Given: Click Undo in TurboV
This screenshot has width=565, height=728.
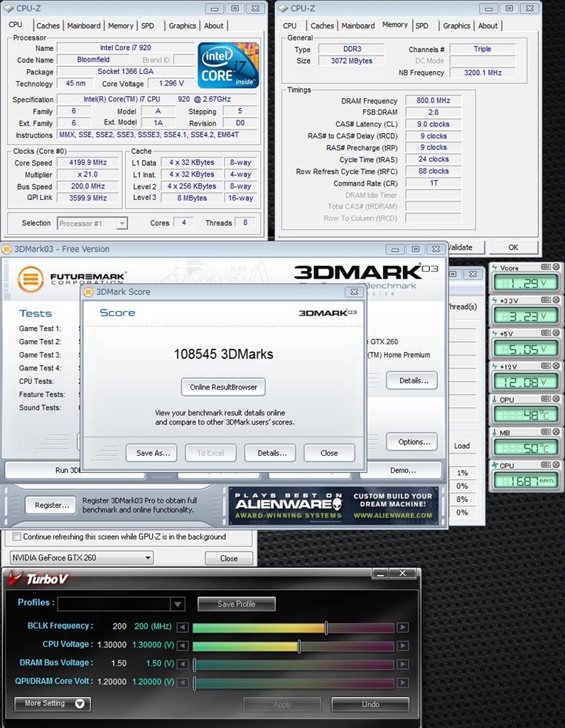Looking at the screenshot, I should pyautogui.click(x=370, y=704).
